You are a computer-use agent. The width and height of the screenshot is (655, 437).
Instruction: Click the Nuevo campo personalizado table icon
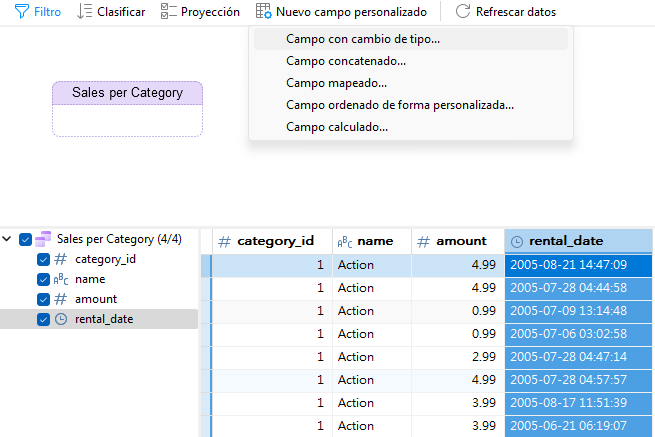tap(264, 11)
